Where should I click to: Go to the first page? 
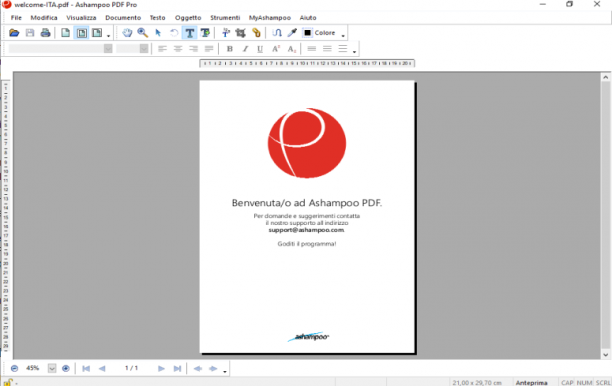click(86, 368)
